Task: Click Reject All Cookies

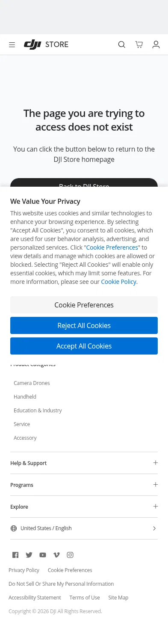Action: point(84,325)
